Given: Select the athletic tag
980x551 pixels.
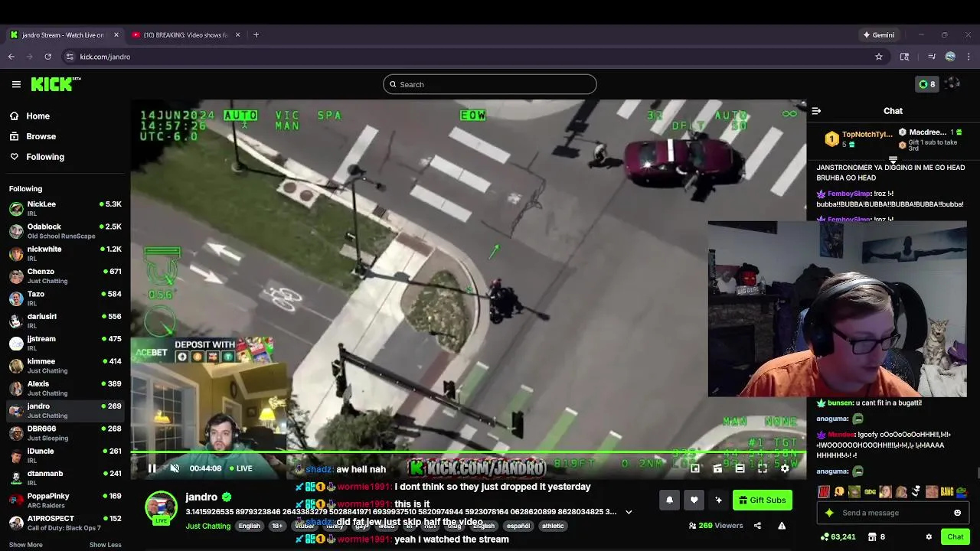Looking at the screenshot, I should [553, 527].
